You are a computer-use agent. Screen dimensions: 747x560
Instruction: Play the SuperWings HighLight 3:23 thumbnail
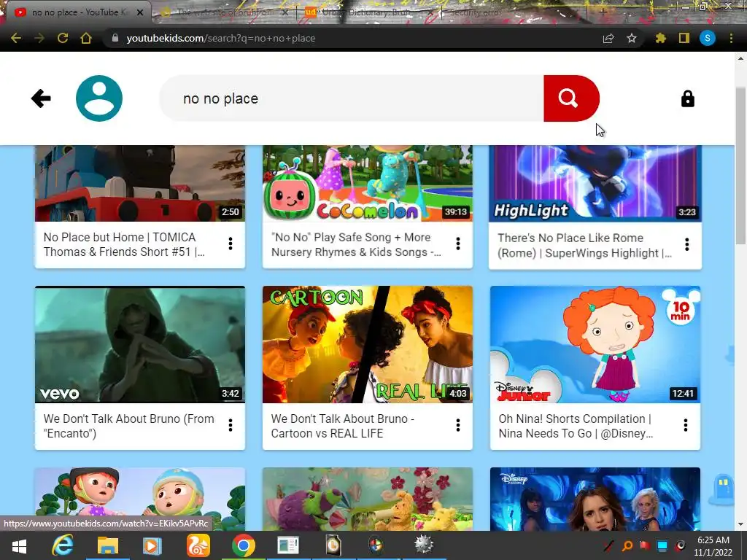pyautogui.click(x=595, y=184)
